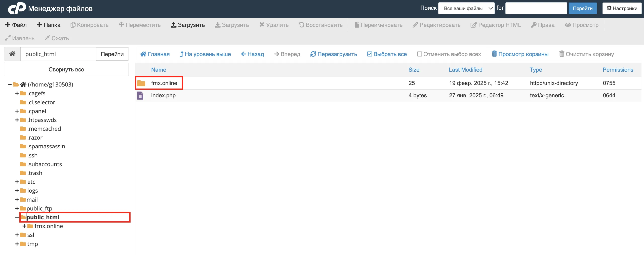Open trash view via Просмотр корзины
Image resolution: width=644 pixels, height=255 pixels.
(520, 54)
